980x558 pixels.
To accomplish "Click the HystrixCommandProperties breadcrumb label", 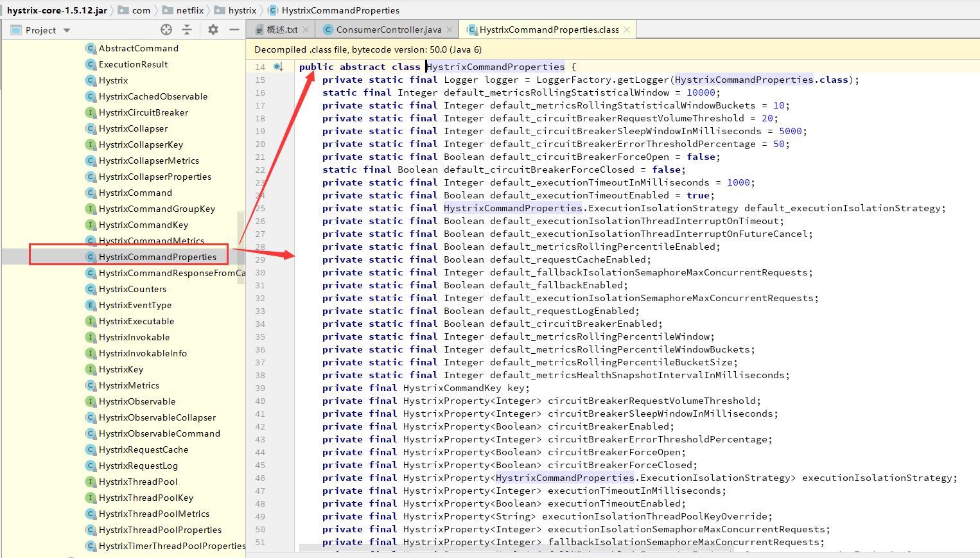I will pos(340,10).
